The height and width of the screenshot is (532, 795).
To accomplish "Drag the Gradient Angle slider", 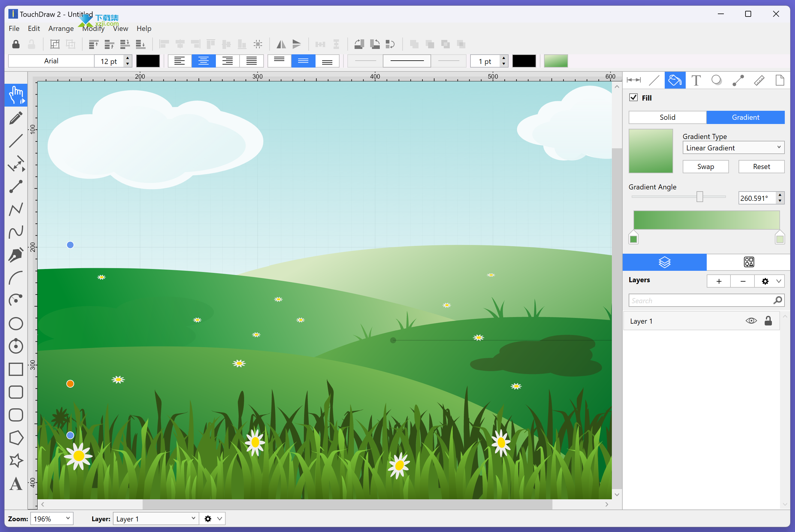I will coord(698,197).
